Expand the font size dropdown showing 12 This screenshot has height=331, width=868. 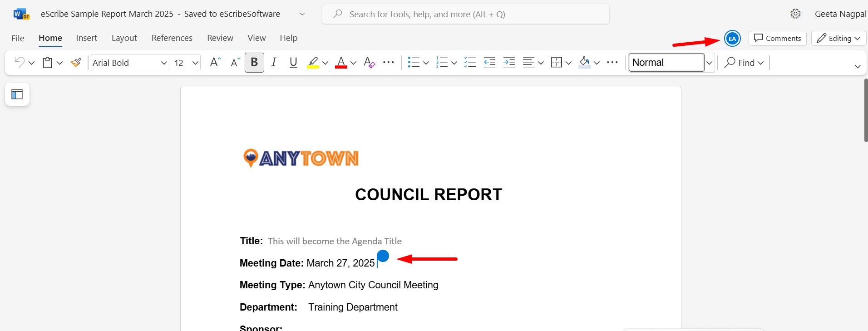195,63
